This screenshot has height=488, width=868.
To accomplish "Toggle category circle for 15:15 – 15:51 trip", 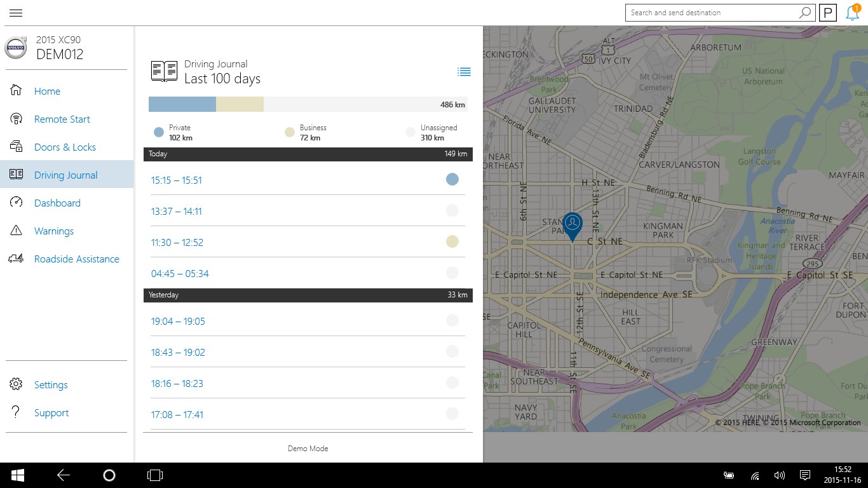I will [x=452, y=180].
